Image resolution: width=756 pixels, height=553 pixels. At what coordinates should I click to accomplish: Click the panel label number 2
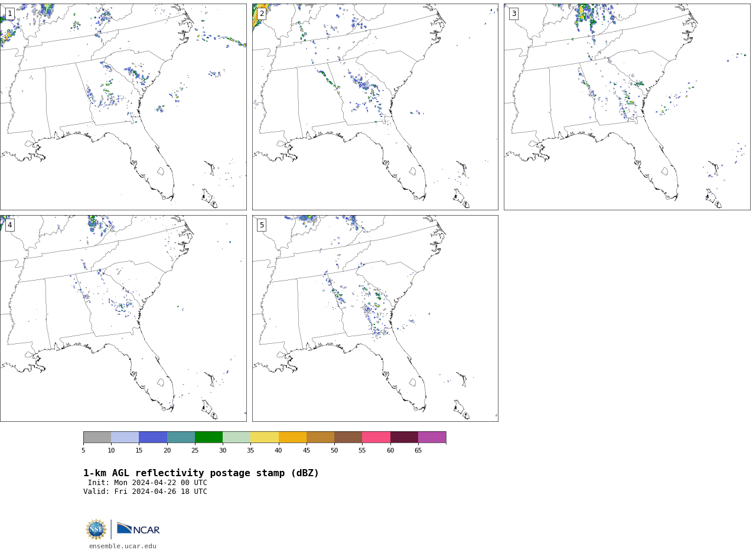262,14
